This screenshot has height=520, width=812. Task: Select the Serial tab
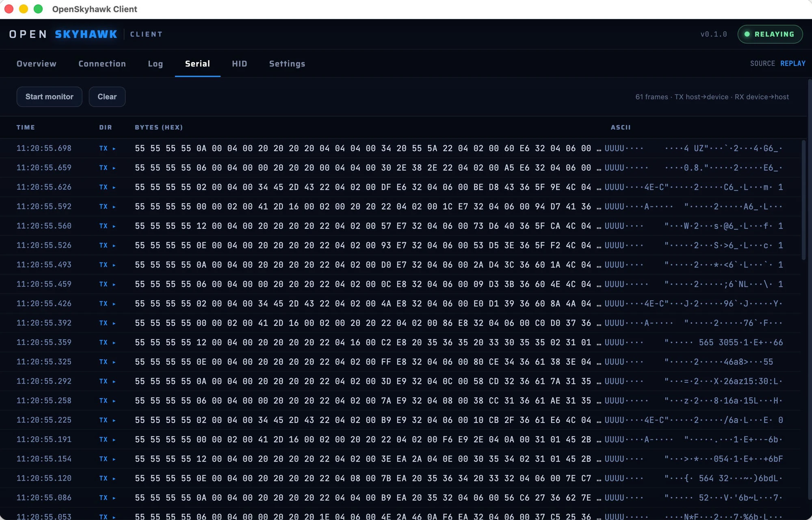pos(197,64)
